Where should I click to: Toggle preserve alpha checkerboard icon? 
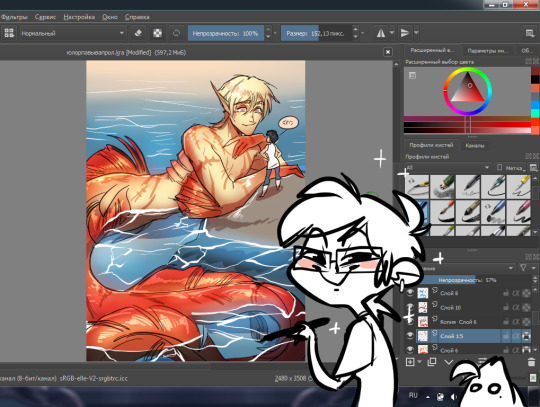157,33
